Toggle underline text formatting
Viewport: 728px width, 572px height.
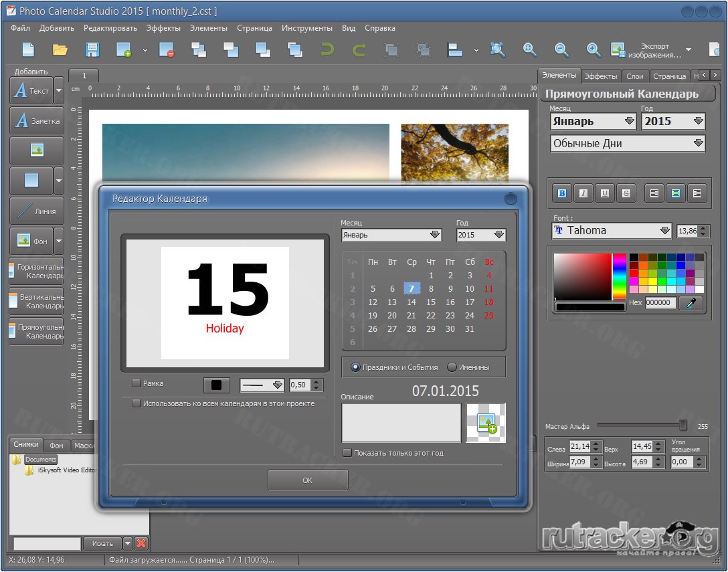pos(604,193)
